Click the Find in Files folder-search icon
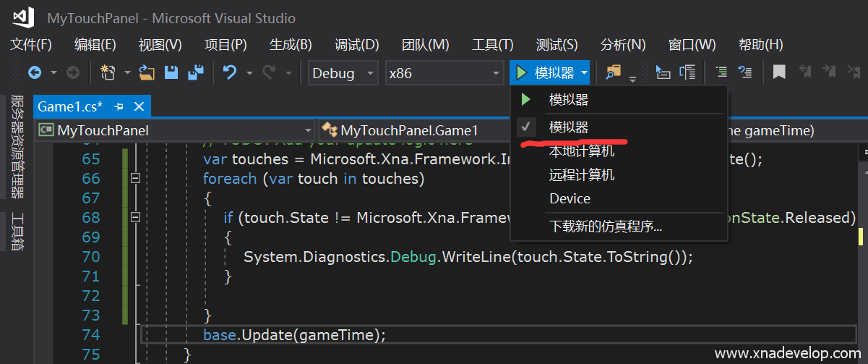This screenshot has width=868, height=364. 614,72
